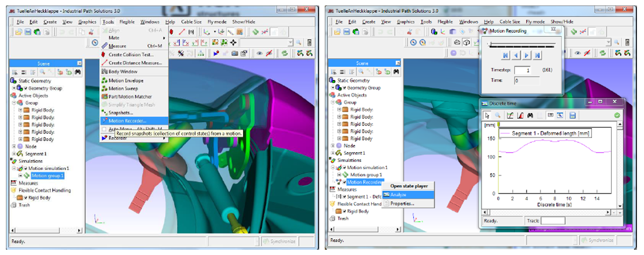Screen dimensions: 644x255
Task: Click the skip-to-last-timestep button in Motion Recording
Action: point(538,56)
